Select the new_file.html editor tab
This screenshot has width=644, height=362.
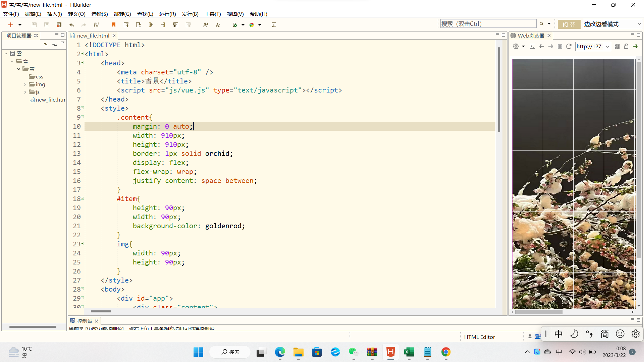tap(93, 36)
